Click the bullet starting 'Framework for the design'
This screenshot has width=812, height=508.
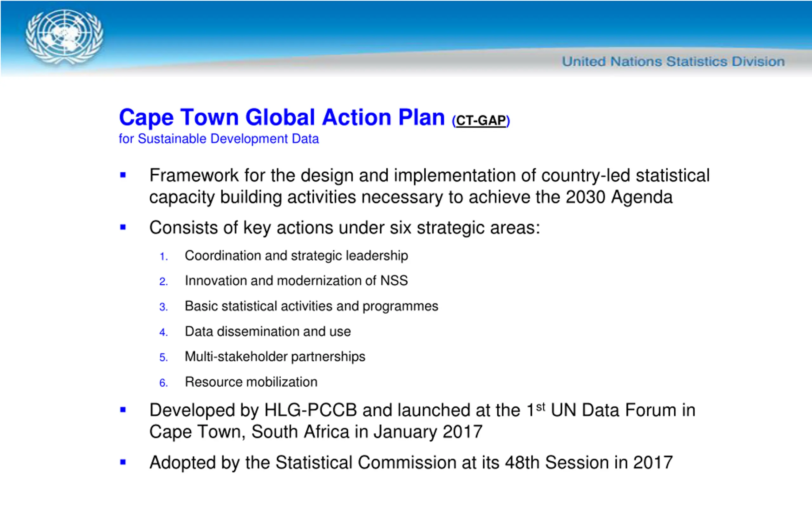[429, 186]
